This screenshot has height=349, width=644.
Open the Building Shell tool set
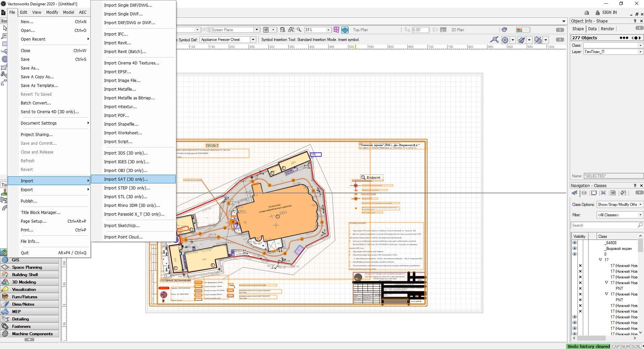pos(30,275)
